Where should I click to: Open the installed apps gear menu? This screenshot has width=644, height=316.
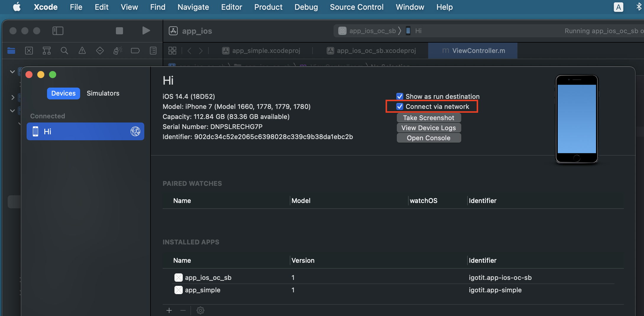point(200,310)
